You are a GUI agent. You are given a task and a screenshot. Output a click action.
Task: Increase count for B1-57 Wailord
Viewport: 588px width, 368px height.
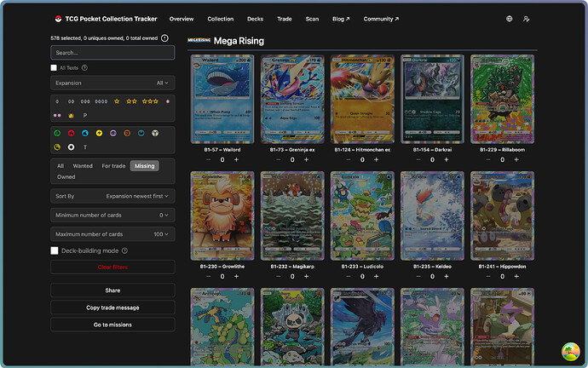236,160
